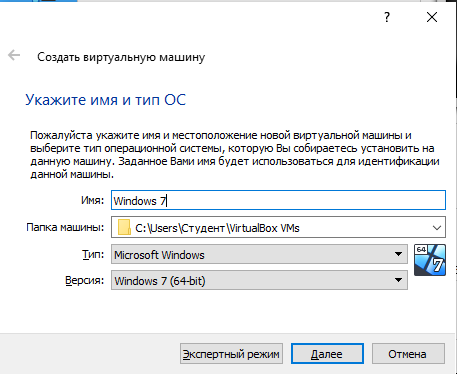This screenshot has height=374, width=457.
Task: Switch to Экспертный режим
Action: [231, 354]
